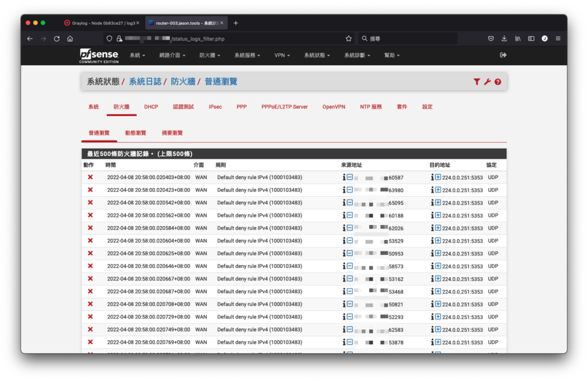Switch to the Graylog Node browser tab

point(102,23)
